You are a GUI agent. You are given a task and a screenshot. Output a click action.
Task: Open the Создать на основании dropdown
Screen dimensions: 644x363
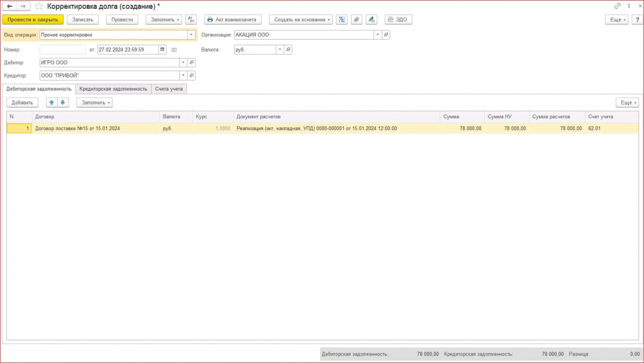point(301,20)
